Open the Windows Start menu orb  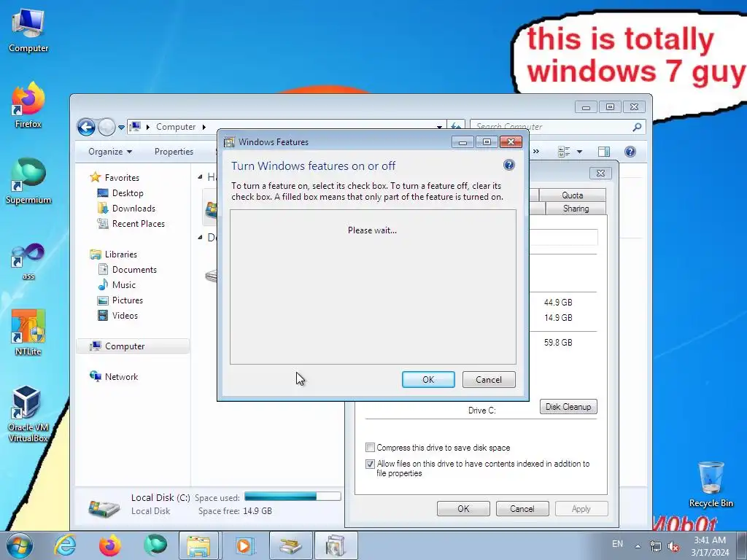[20, 545]
